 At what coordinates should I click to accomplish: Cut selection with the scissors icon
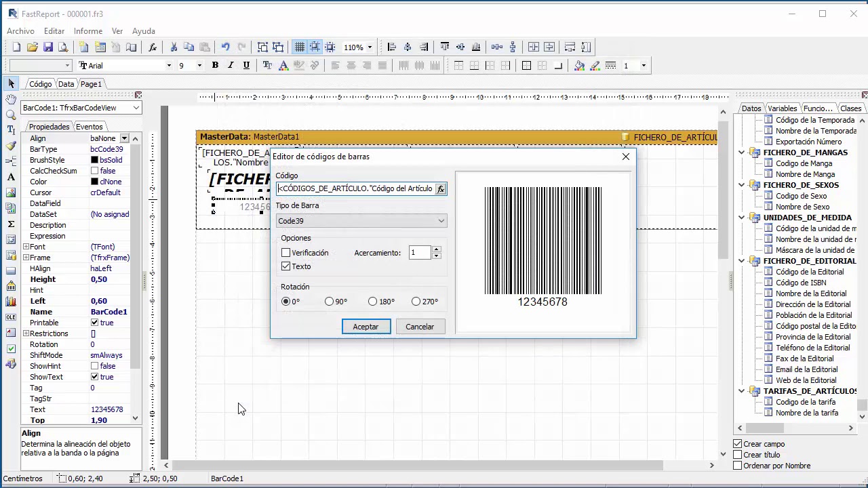click(x=174, y=47)
